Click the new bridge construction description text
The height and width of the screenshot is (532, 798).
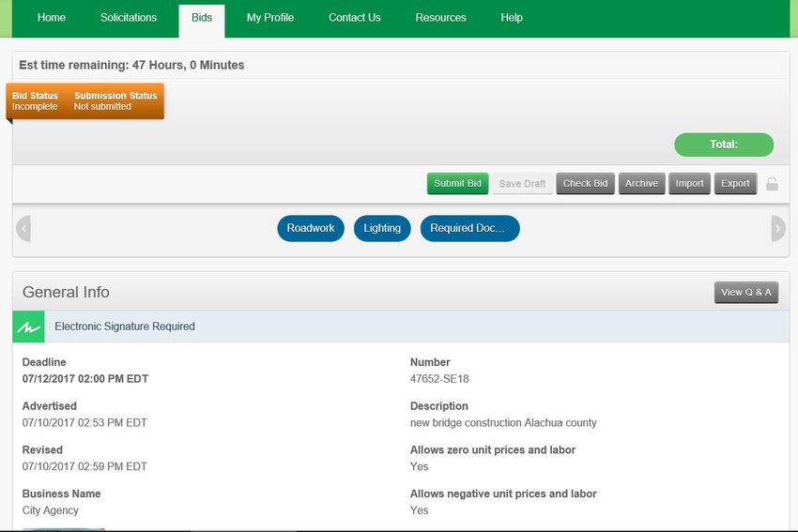pyautogui.click(x=503, y=422)
